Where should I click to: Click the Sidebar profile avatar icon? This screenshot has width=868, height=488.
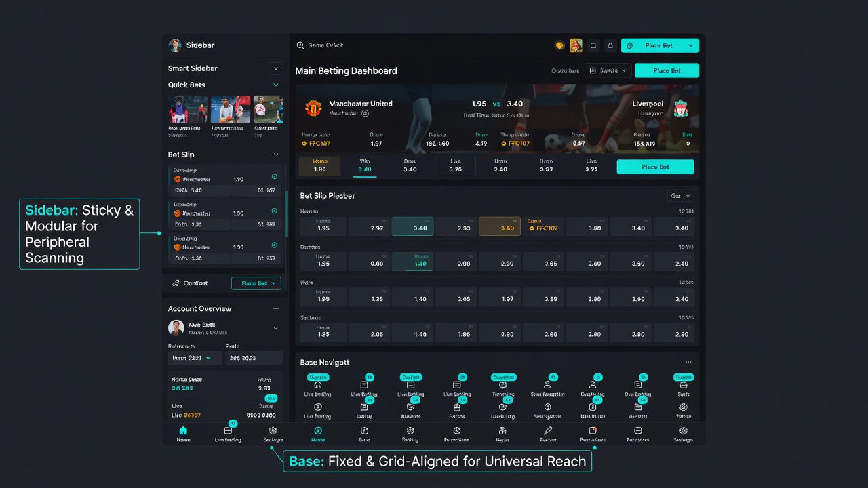[x=175, y=45]
